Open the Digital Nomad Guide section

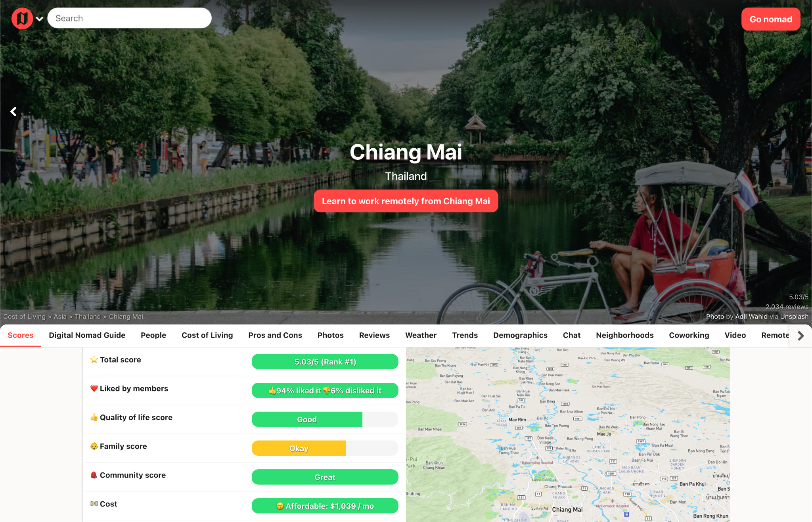[87, 336]
